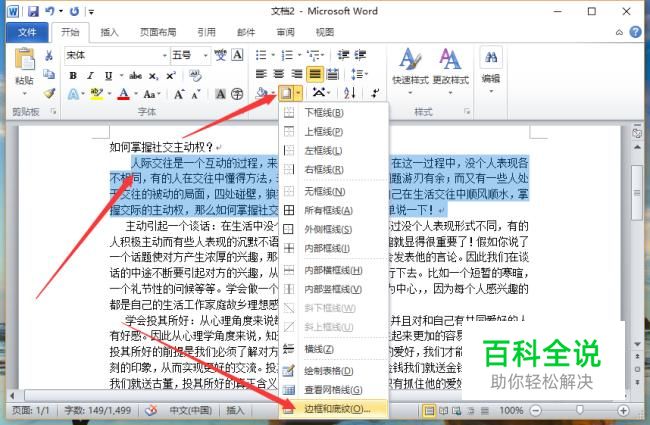Viewport: 650px width, 425px height.
Task: Open the 文件 File tab
Action: 27,32
